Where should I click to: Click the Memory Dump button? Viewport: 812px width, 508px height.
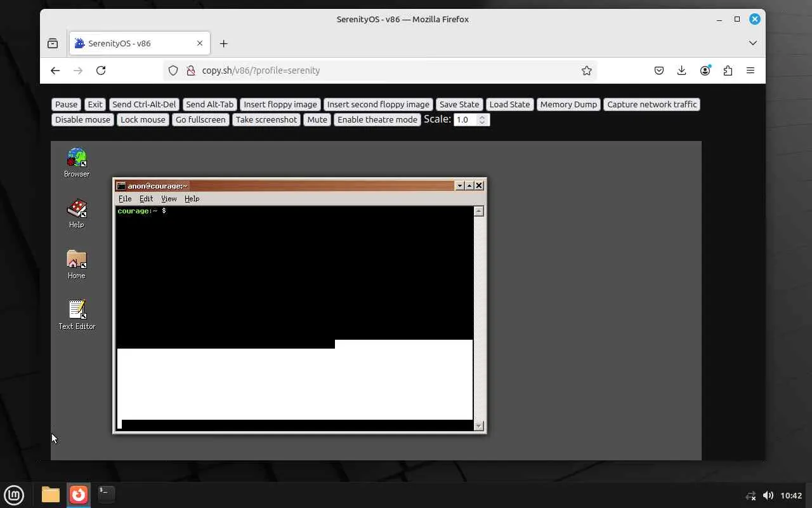coord(568,104)
